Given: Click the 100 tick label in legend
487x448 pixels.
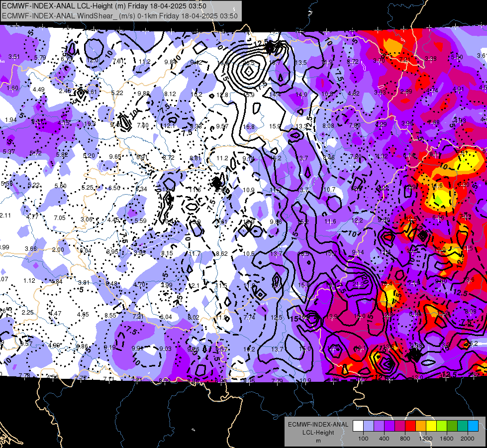Looking at the screenshot, I should 363,439.
